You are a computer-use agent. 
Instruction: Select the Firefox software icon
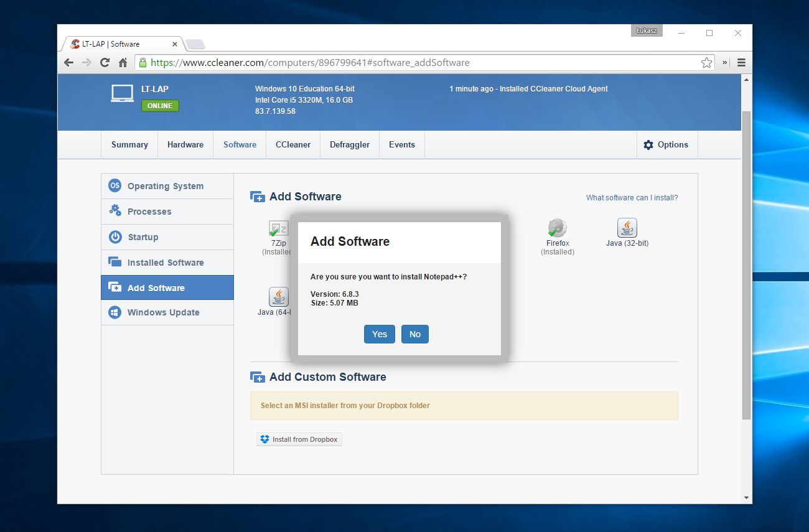(x=558, y=228)
